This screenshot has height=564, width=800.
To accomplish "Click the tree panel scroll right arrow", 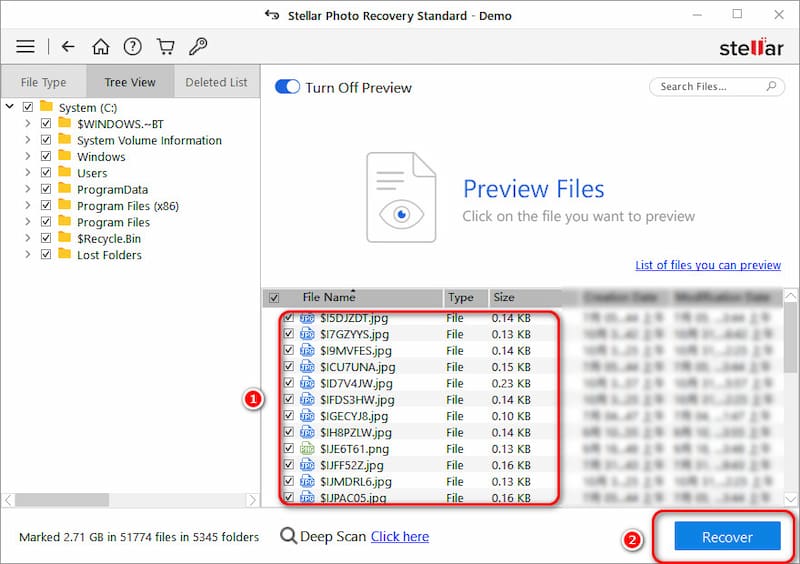I will (x=252, y=500).
